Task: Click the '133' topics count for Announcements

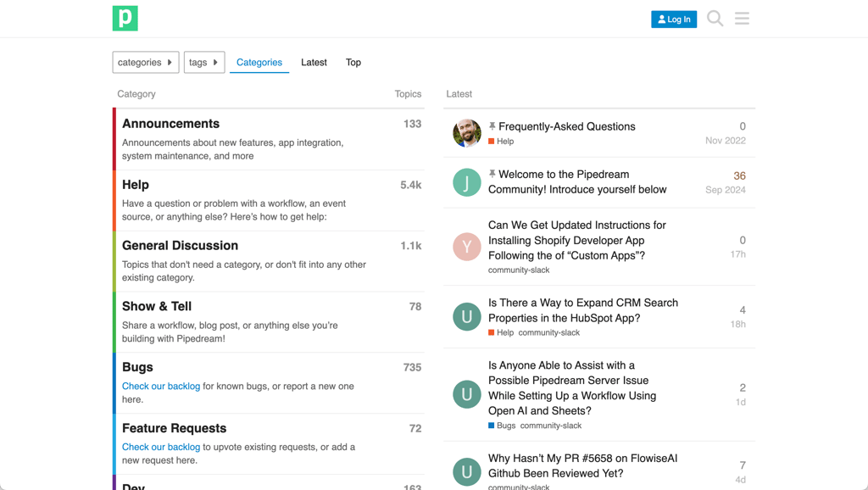Action: point(413,124)
